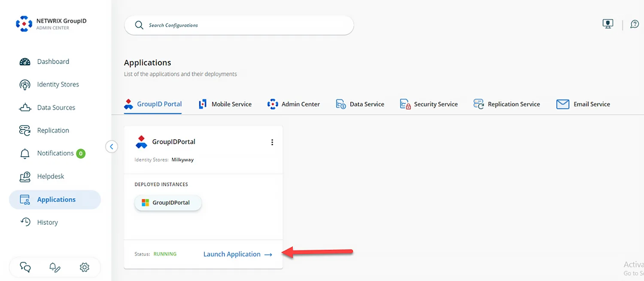This screenshot has width=644, height=281.
Task: Click the GroupIDPortal deployed instance chip
Action: coord(168,202)
